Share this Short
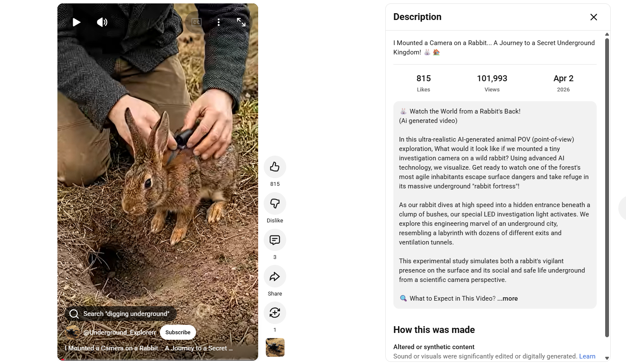Screen dimensions: 626x364 275,276
